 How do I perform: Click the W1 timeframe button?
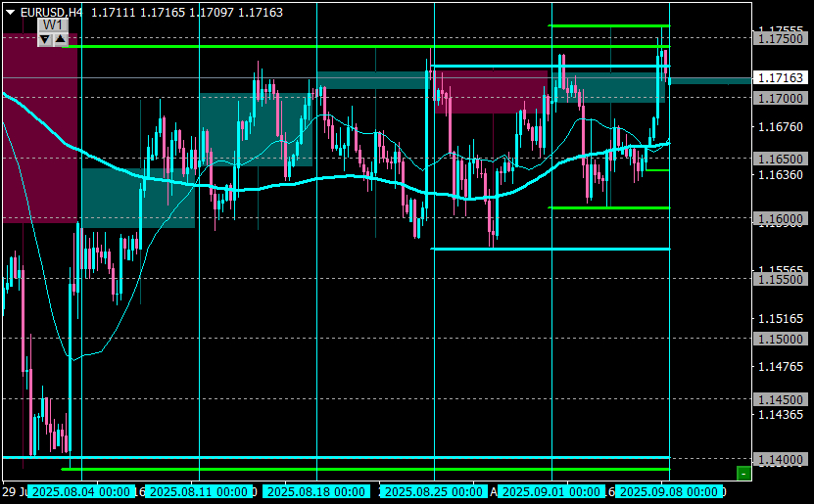tap(53, 25)
